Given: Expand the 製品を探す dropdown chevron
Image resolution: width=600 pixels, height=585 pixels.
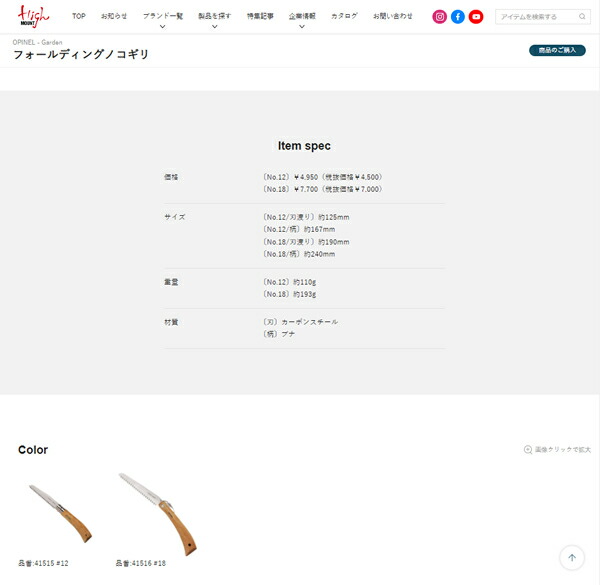Looking at the screenshot, I should pos(215,27).
